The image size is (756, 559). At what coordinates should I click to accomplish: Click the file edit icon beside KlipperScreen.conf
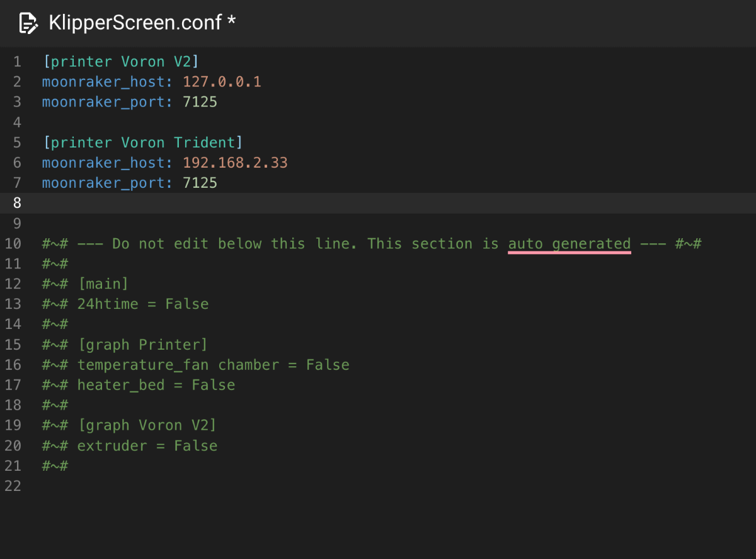[28, 23]
